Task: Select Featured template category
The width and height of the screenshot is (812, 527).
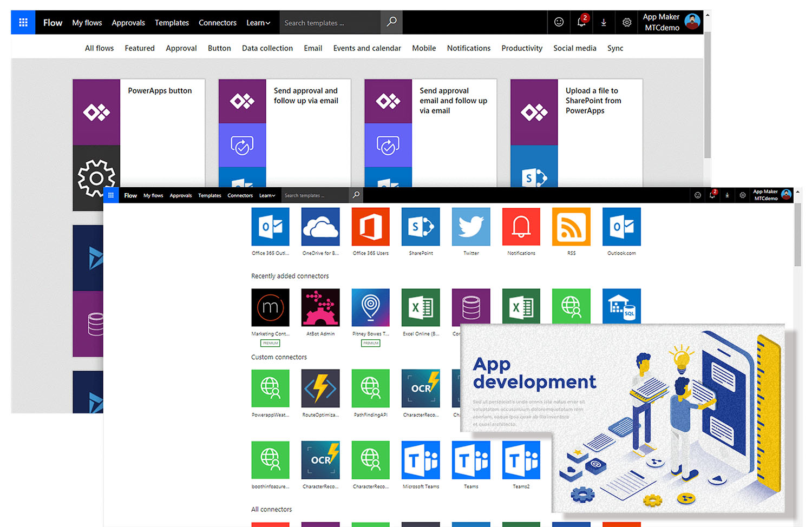Action: pyautogui.click(x=140, y=48)
